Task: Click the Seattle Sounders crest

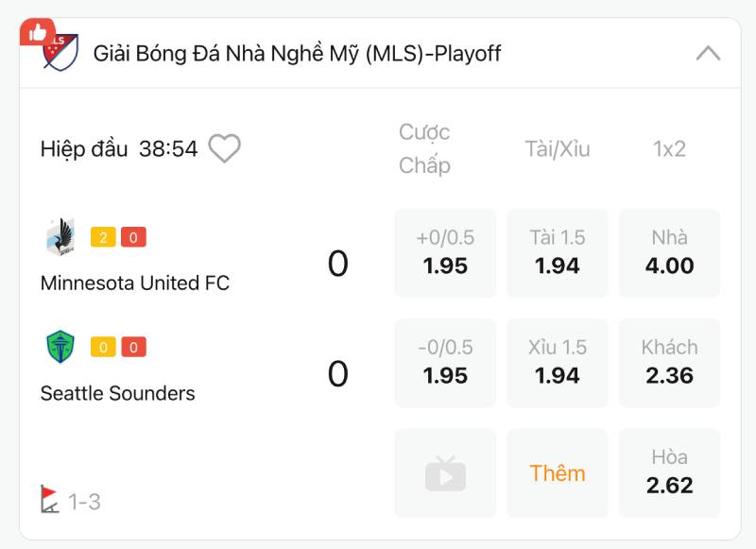Action: 60,347
